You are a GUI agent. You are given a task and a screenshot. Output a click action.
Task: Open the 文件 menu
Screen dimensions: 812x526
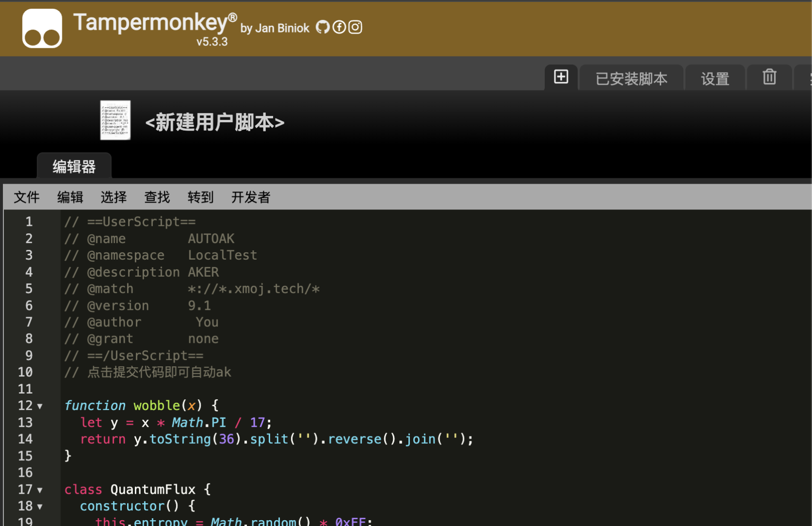point(26,197)
